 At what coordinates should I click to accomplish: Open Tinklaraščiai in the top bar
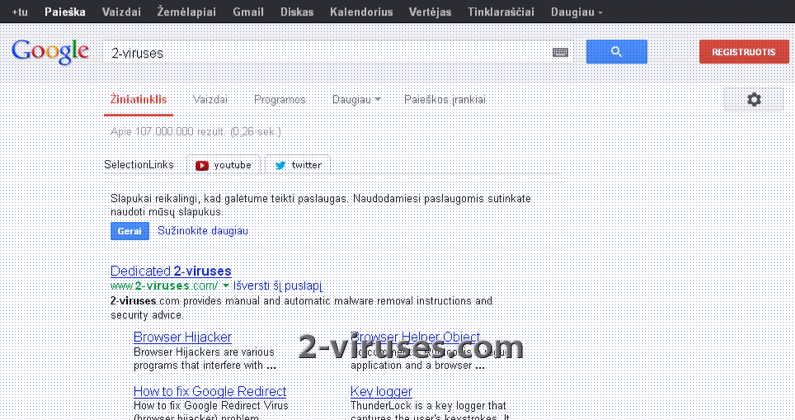pyautogui.click(x=500, y=12)
